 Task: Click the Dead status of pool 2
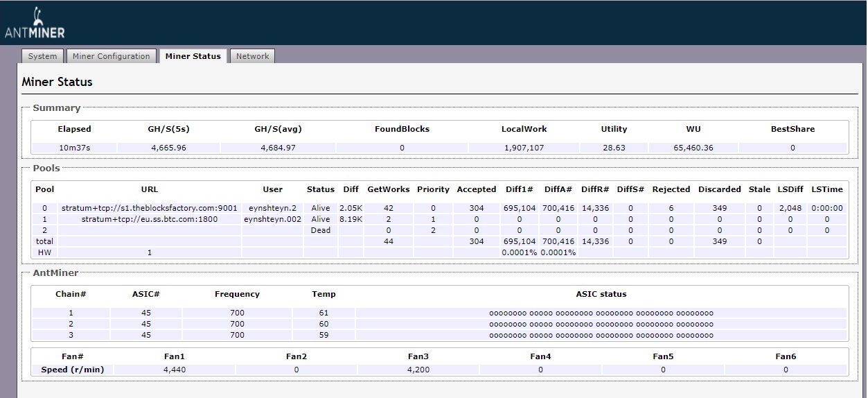321,230
